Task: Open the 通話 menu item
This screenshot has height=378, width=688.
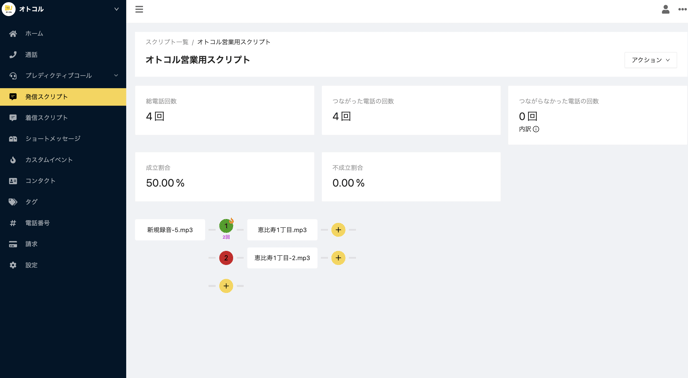Action: pos(63,55)
